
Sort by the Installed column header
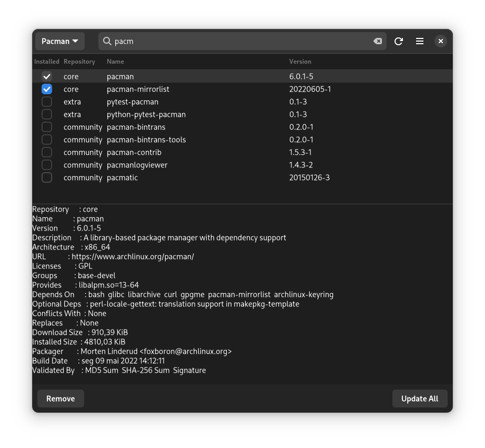pos(47,62)
